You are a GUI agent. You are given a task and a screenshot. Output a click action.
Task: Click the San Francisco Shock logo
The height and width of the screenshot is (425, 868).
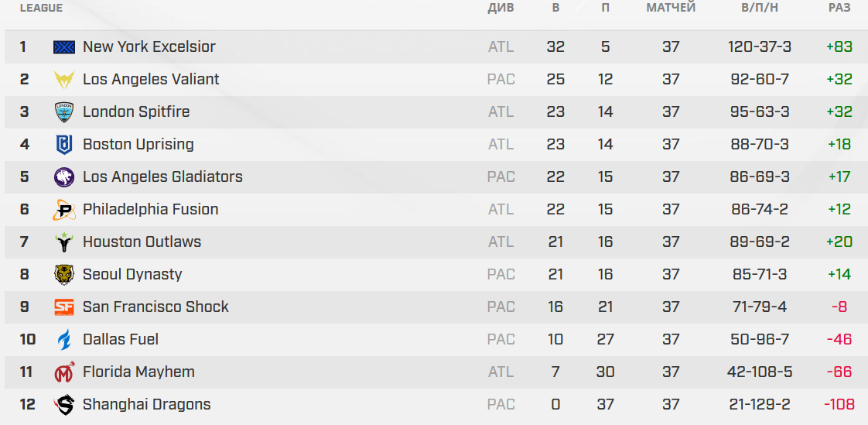[x=63, y=307]
